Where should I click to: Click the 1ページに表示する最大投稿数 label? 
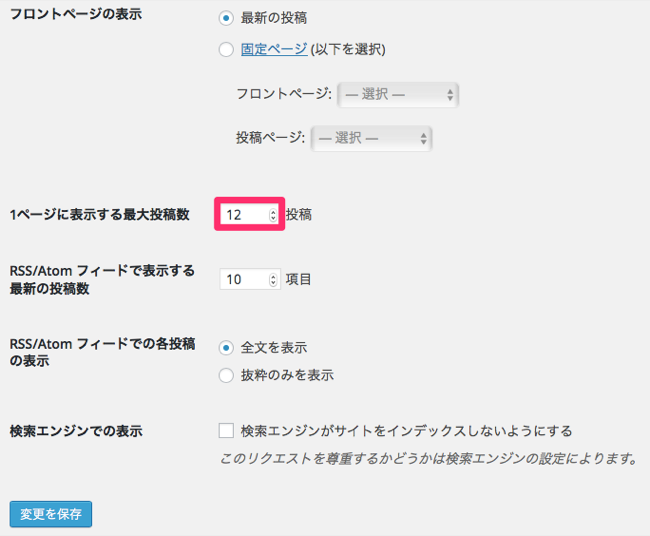[99, 215]
